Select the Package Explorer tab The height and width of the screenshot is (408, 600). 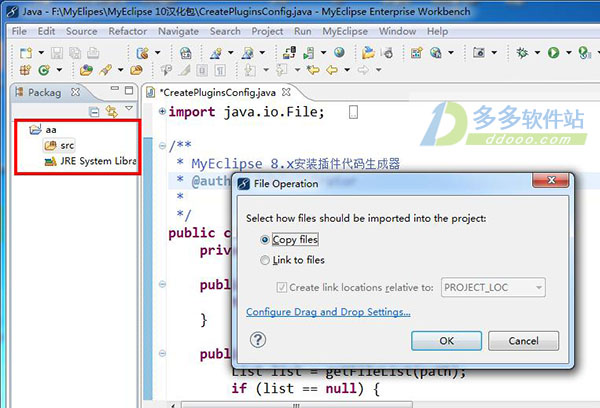44,93
